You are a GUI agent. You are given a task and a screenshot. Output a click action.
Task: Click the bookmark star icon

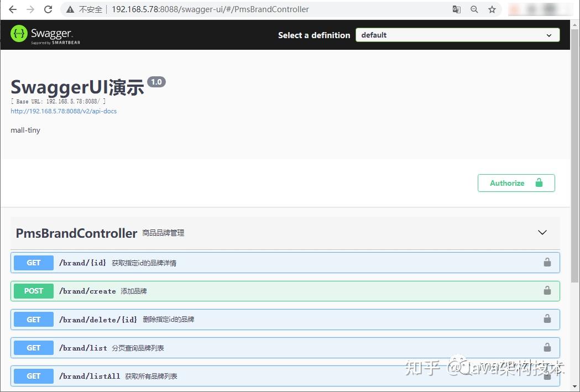[x=492, y=9]
